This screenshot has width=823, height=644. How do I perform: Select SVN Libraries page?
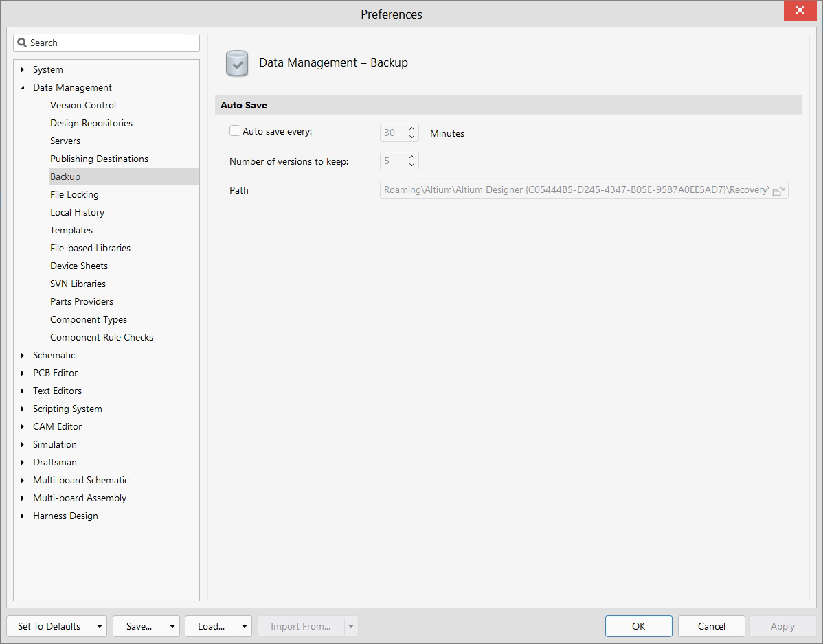point(78,283)
